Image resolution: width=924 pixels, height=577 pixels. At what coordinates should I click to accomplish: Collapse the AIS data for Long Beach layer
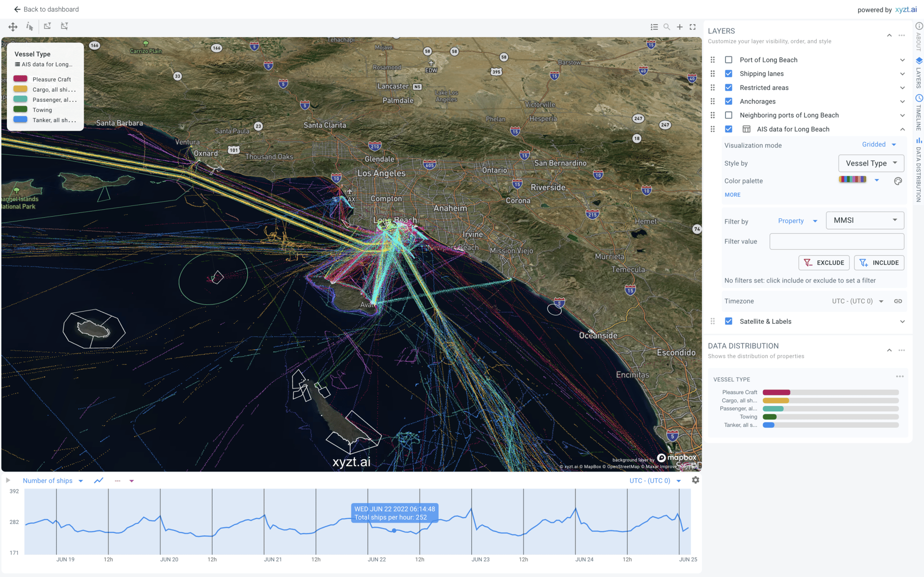click(x=902, y=129)
